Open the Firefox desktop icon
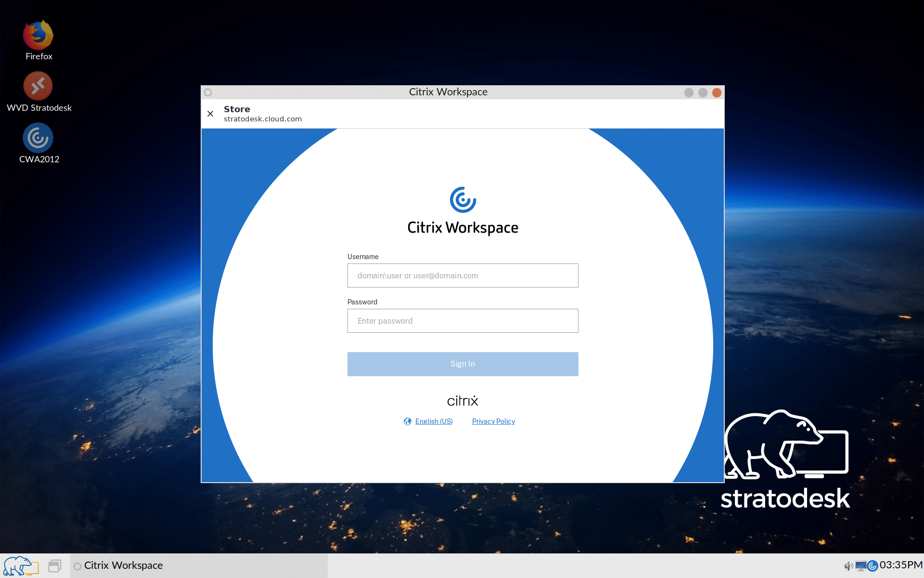 coord(38,40)
